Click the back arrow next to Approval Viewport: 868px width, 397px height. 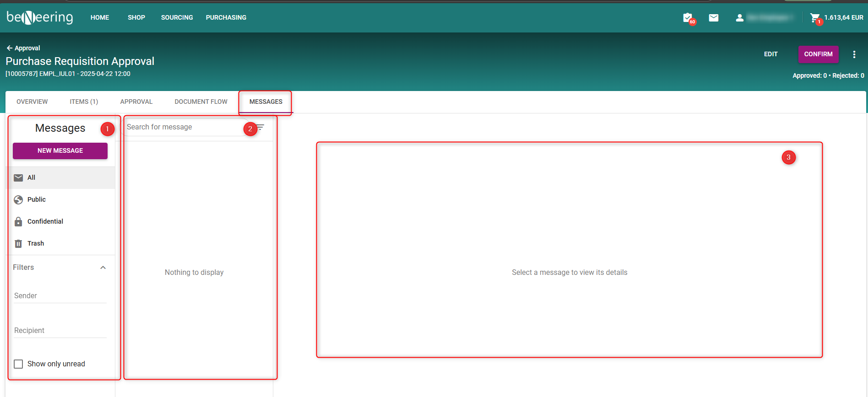[9, 48]
